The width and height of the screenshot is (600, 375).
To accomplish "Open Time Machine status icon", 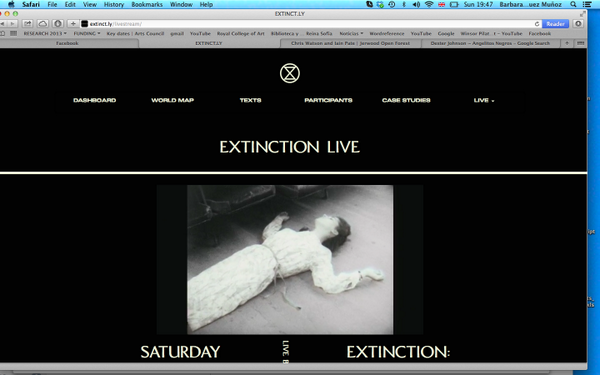I will [392, 4].
